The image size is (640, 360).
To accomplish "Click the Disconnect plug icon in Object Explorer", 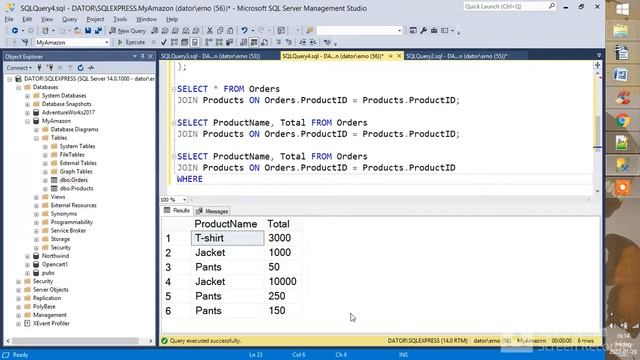I will (50, 68).
